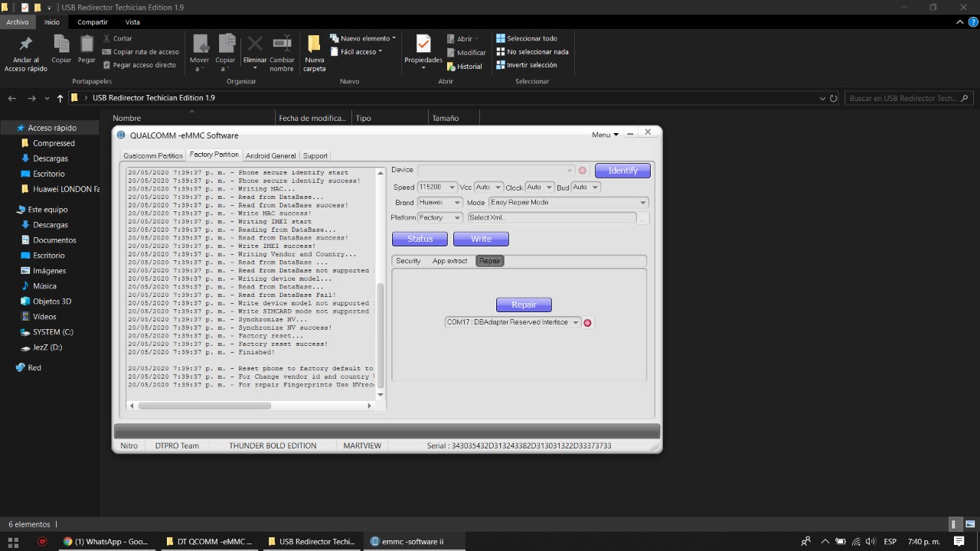Switch to the Android General tab
Screen dimensions: 980x551
click(270, 155)
